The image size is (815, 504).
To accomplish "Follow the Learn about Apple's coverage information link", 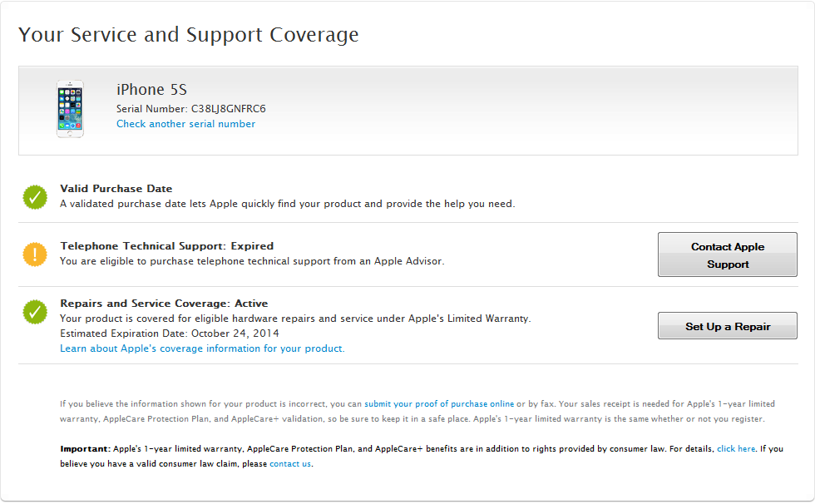I will point(202,348).
